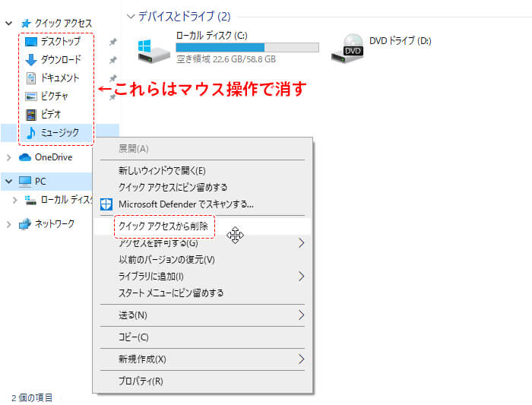
Task: Expand the ネットワーク tree node
Action: point(9,224)
